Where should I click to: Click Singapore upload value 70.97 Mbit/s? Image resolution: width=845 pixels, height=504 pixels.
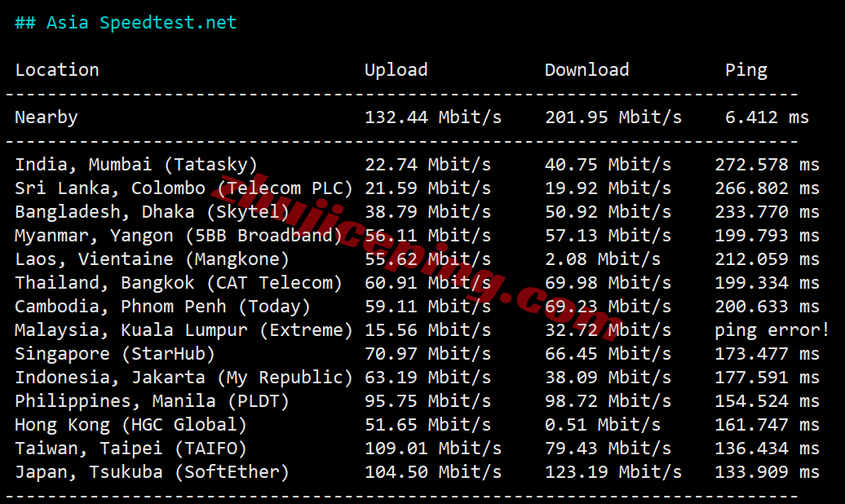point(428,354)
